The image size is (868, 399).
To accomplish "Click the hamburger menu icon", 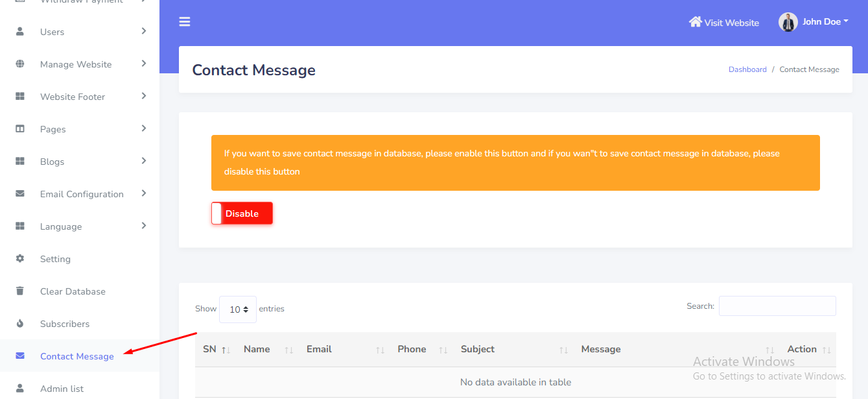I will tap(185, 22).
